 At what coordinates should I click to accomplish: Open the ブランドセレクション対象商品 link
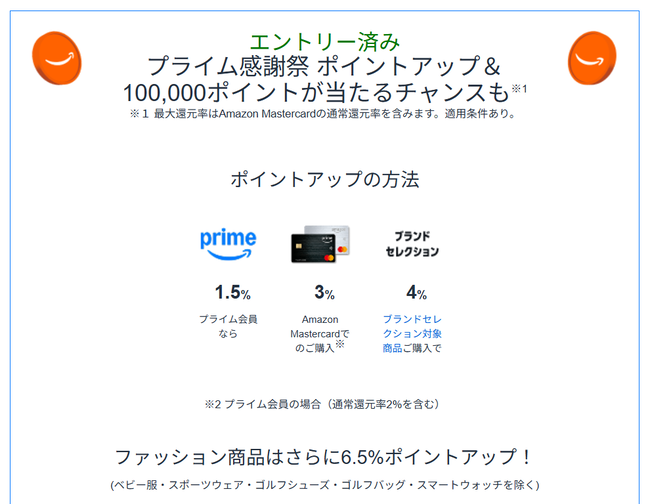pos(411,334)
